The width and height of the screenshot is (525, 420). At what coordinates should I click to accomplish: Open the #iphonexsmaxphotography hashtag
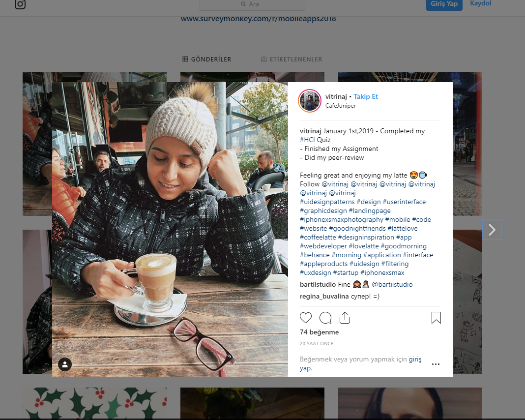click(x=342, y=220)
